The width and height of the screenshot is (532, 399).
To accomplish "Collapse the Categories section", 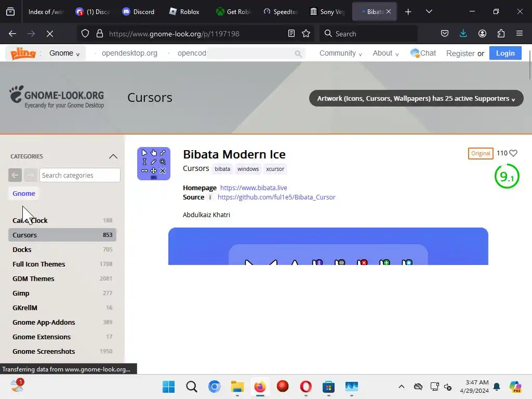I will pos(113,156).
